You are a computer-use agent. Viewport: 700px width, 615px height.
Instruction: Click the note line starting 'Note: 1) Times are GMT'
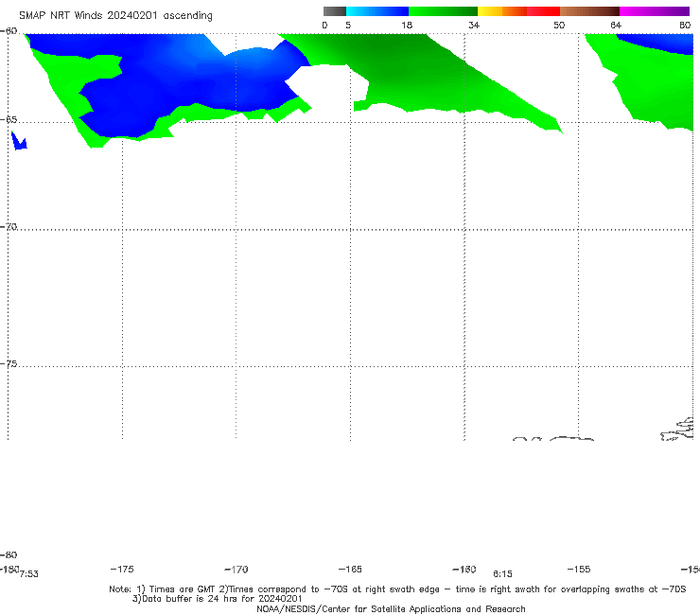tap(397, 589)
